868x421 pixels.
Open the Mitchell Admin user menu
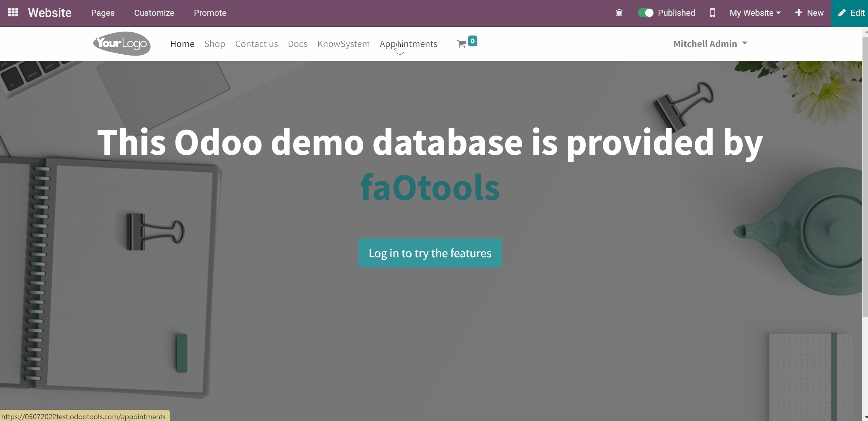710,44
